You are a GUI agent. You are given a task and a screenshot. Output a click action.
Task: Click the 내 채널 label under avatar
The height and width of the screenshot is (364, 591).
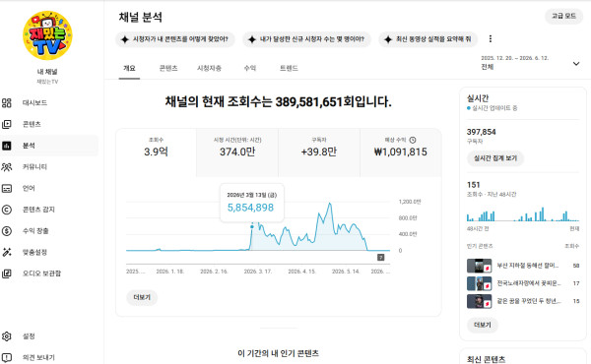click(x=47, y=72)
